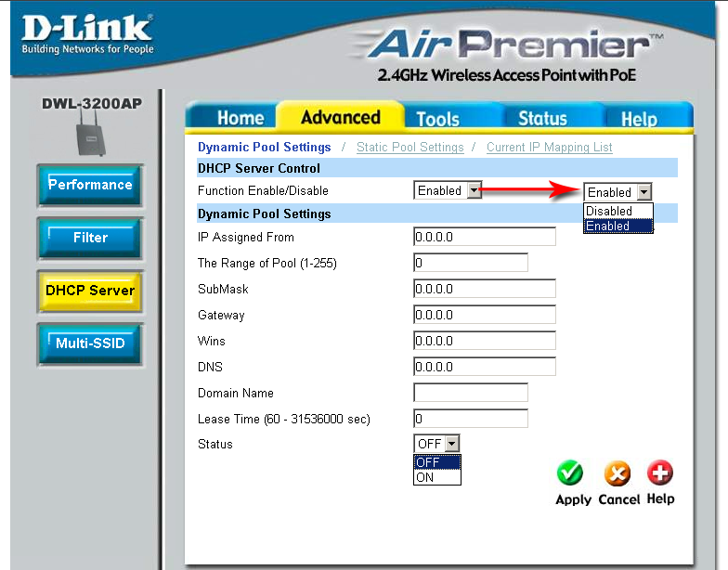Choose ON in the Status option list
728x570 pixels.
(436, 477)
